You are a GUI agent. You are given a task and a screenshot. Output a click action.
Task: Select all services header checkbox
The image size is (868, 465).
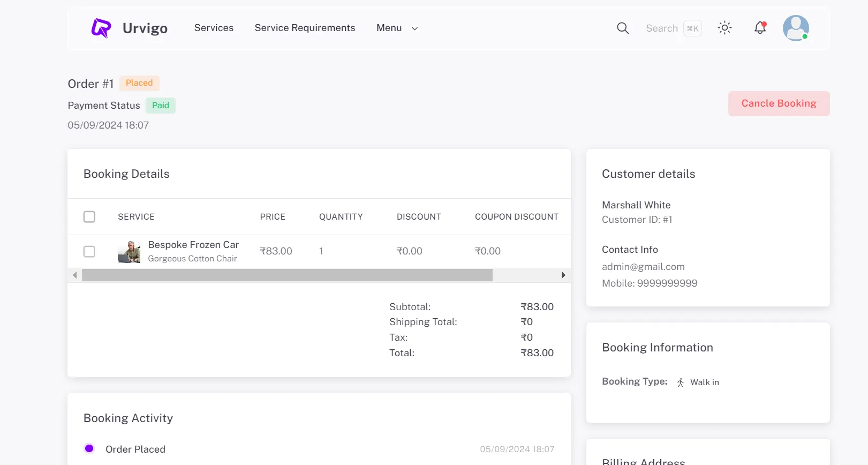pyautogui.click(x=89, y=217)
